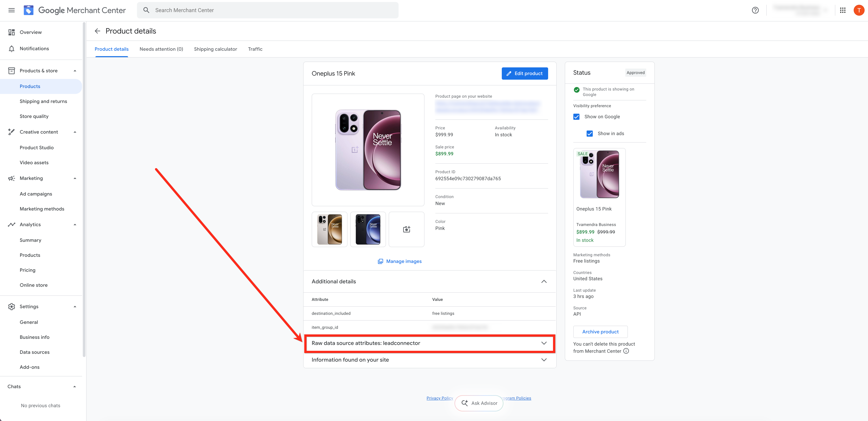Open the Traffic tab
This screenshot has height=421, width=868.
click(x=255, y=49)
